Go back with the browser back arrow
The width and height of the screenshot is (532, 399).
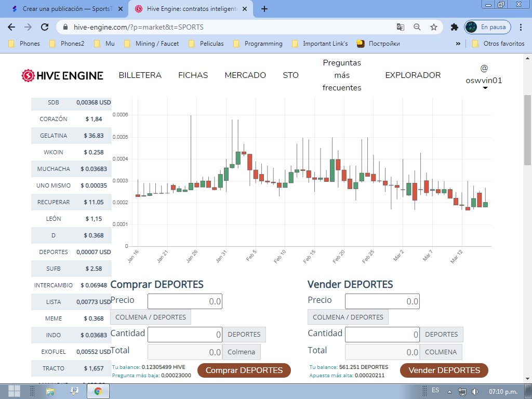pyautogui.click(x=11, y=27)
